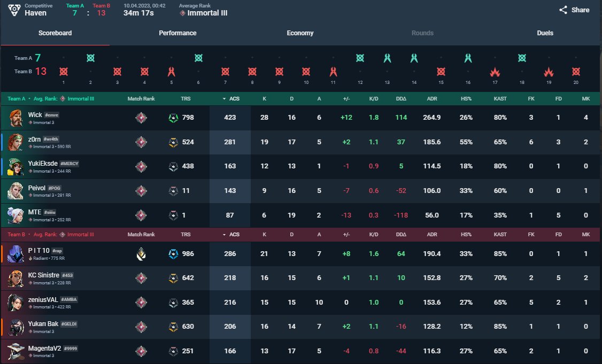
Task: Click the Share button
Action: [x=574, y=10]
